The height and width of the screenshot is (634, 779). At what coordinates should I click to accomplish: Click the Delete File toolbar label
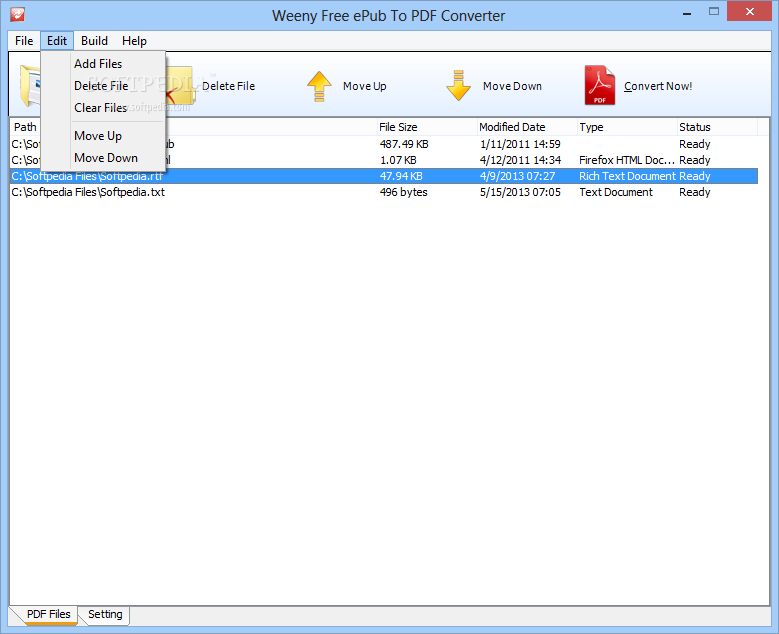tap(229, 86)
